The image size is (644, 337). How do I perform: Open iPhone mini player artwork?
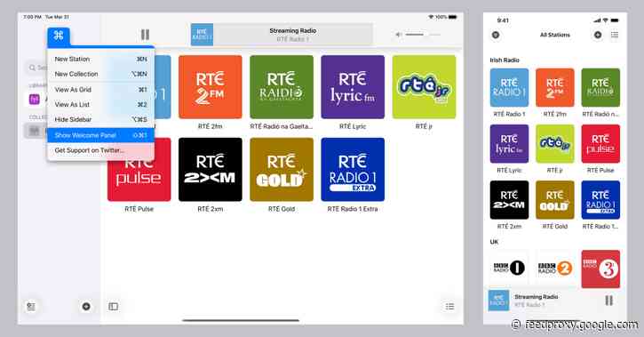(x=498, y=301)
